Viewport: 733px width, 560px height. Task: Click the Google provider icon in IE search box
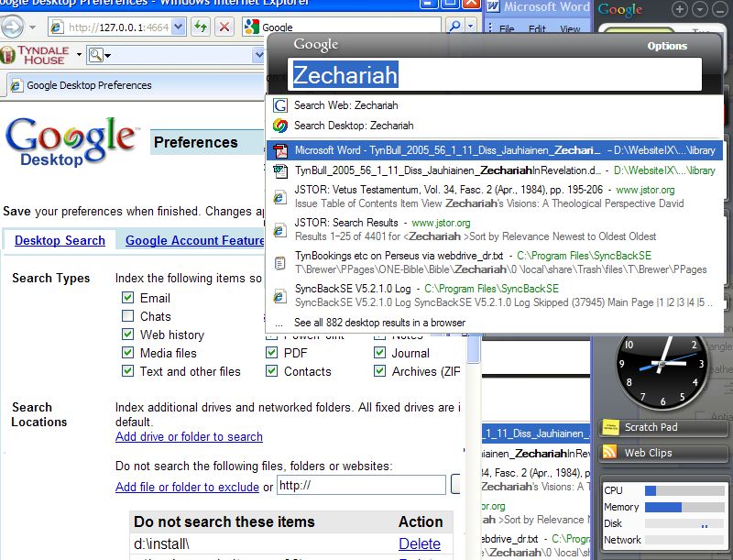[251, 27]
